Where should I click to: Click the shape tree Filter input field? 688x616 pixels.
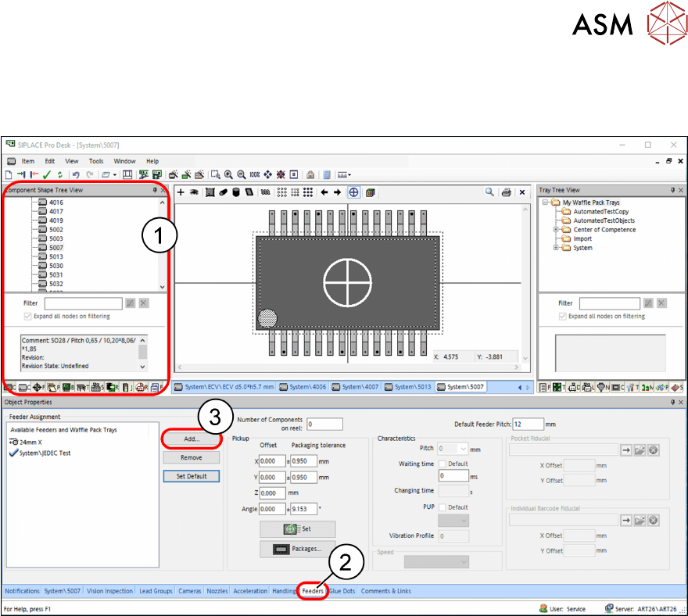[x=84, y=303]
